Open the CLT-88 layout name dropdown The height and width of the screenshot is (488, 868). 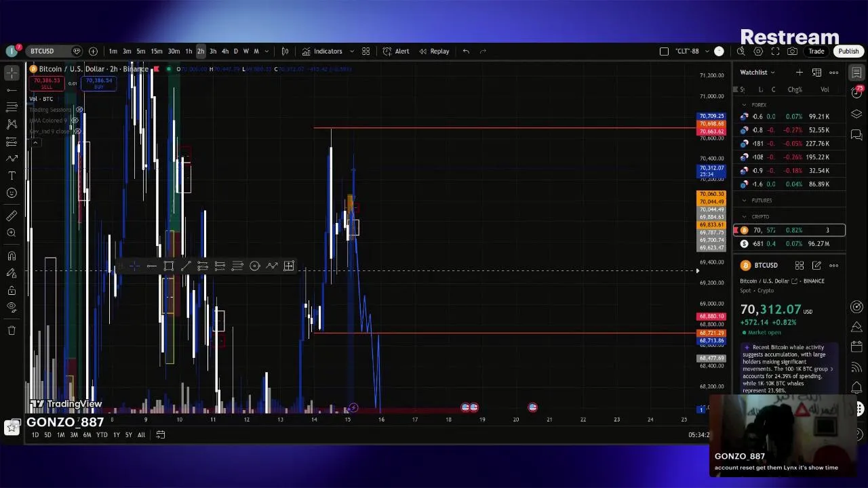[x=691, y=51]
